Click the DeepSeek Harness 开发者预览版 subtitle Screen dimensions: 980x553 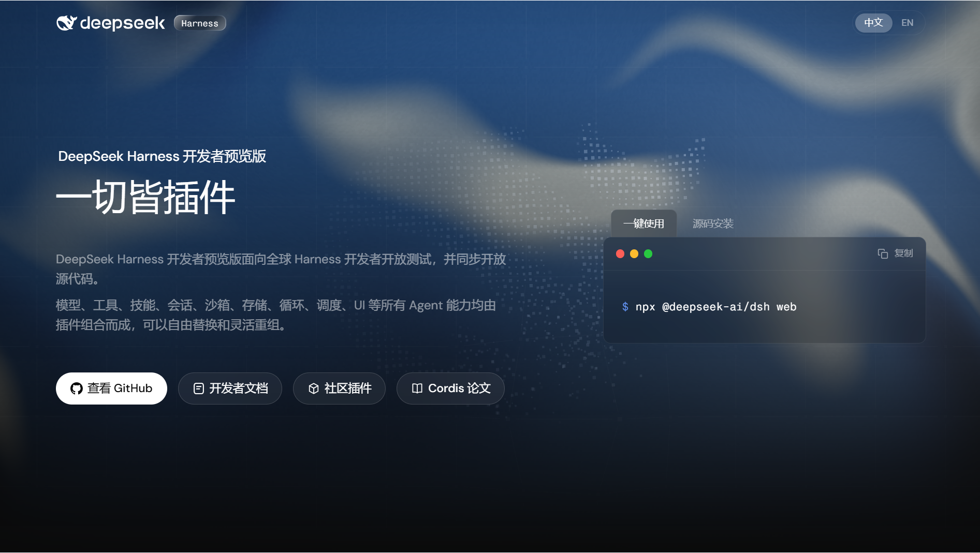coord(162,156)
